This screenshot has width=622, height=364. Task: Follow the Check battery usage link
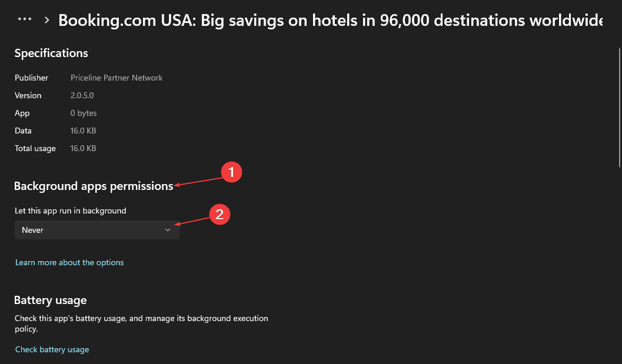(52, 349)
